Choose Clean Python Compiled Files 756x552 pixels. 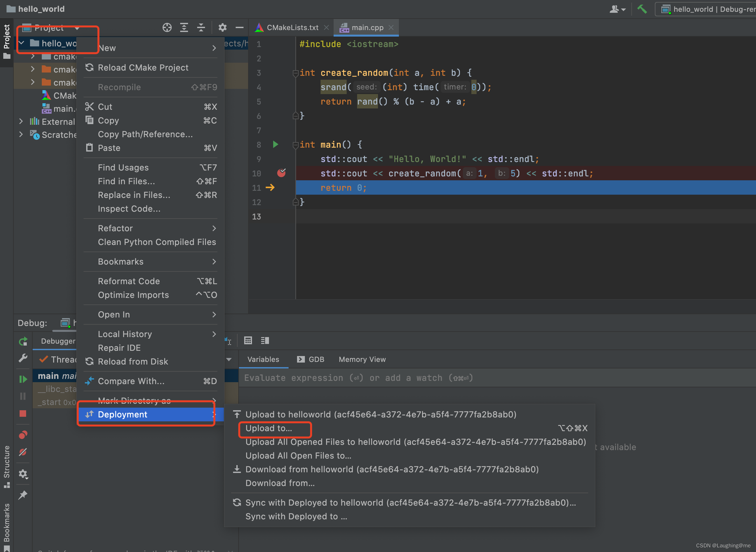pos(150,242)
